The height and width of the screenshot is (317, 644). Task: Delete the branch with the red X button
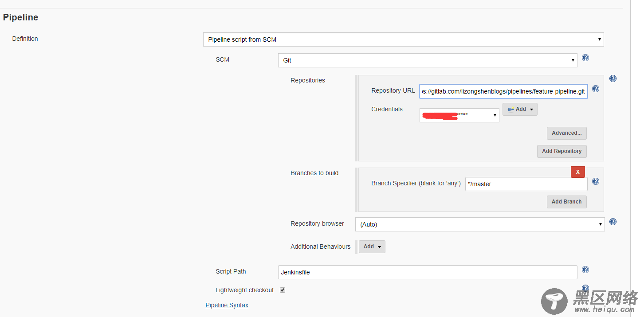578,172
